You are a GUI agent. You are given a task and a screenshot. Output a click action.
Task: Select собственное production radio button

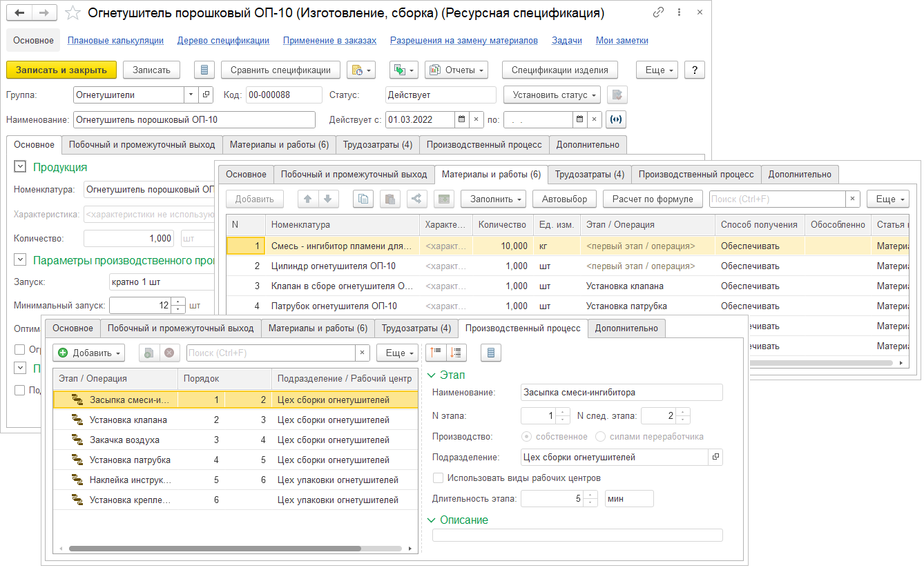(527, 436)
